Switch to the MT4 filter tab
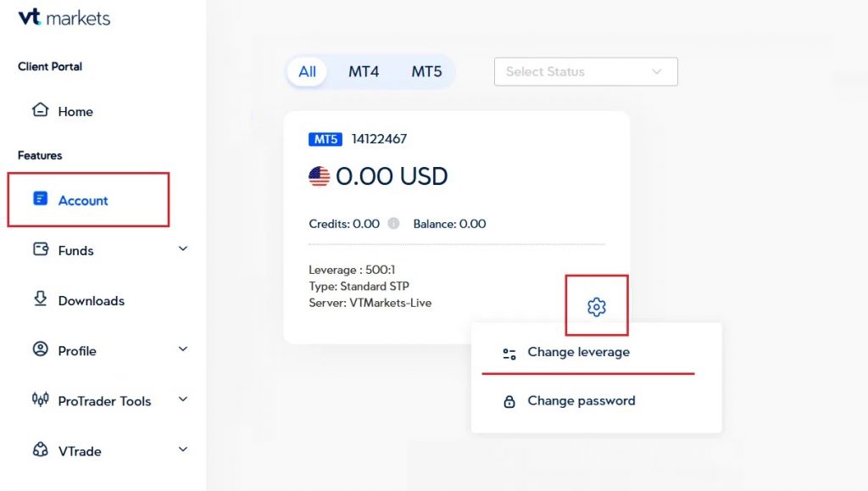 click(364, 71)
